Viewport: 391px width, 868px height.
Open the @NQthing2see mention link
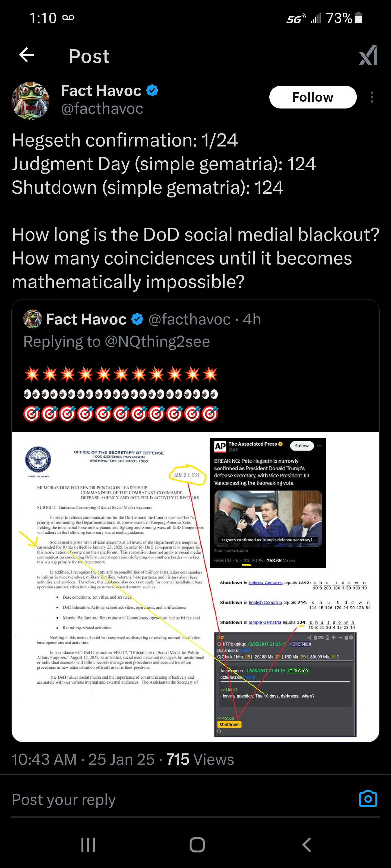click(x=157, y=341)
